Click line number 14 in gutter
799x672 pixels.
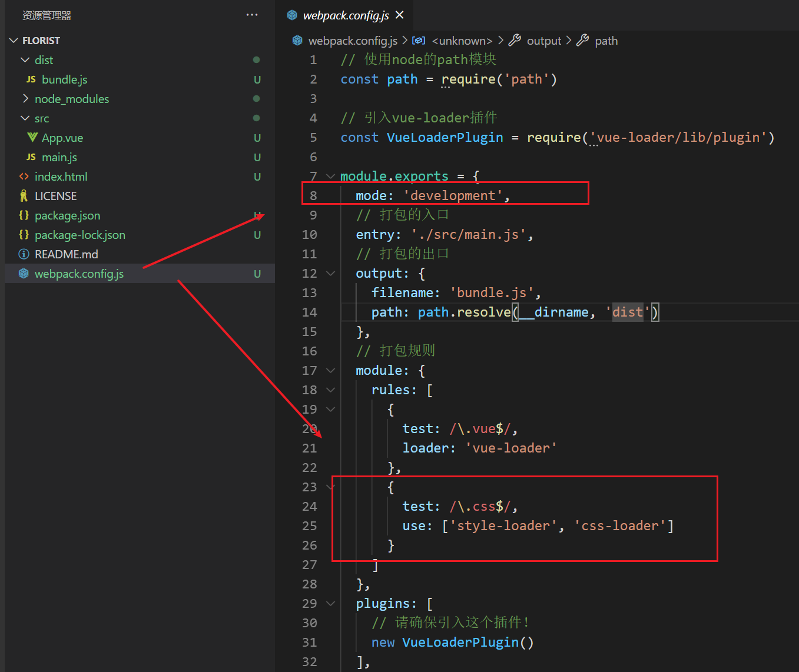[309, 312]
